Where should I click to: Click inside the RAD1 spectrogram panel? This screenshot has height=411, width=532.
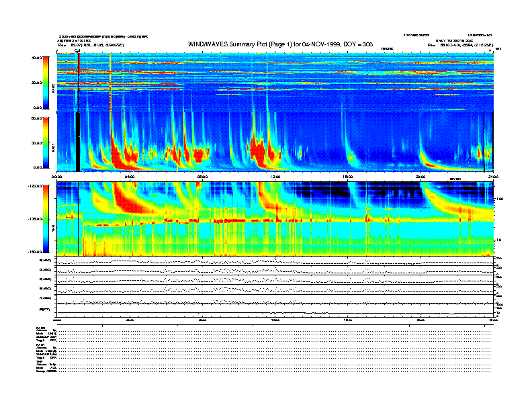[x=275, y=142]
